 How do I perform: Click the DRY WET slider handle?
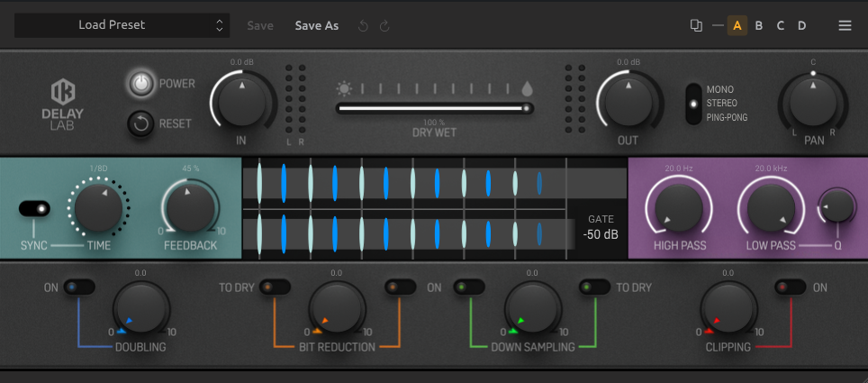[x=527, y=108]
